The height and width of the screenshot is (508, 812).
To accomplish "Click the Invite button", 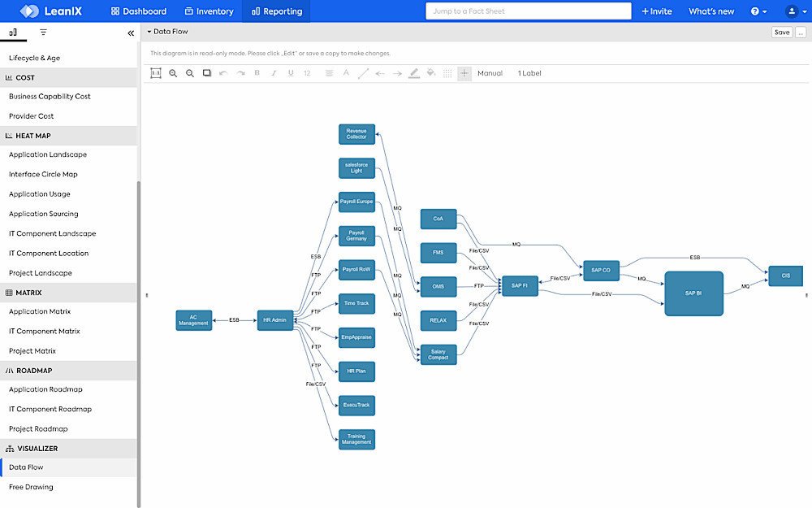I will [657, 11].
